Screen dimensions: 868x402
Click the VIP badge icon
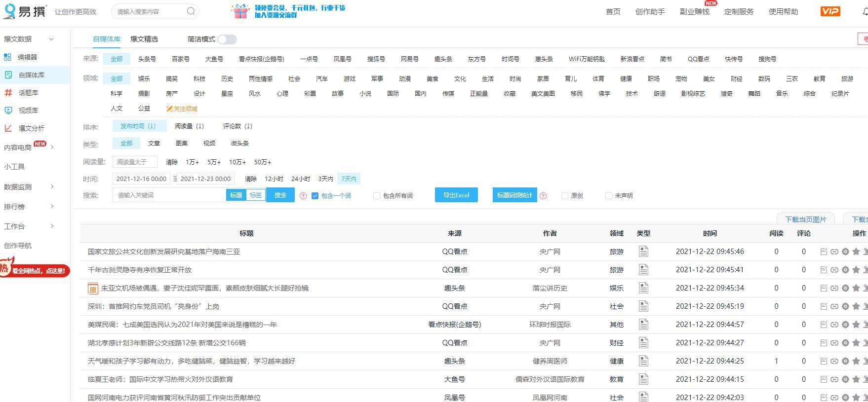830,11
